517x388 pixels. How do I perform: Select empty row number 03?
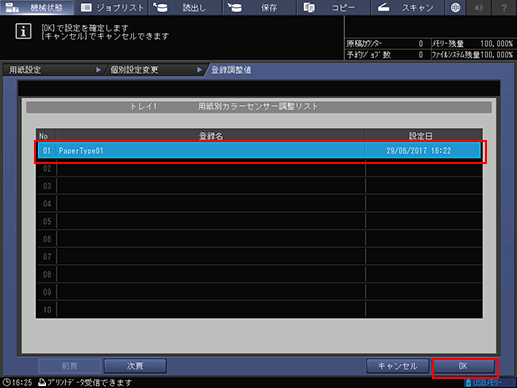coord(259,186)
